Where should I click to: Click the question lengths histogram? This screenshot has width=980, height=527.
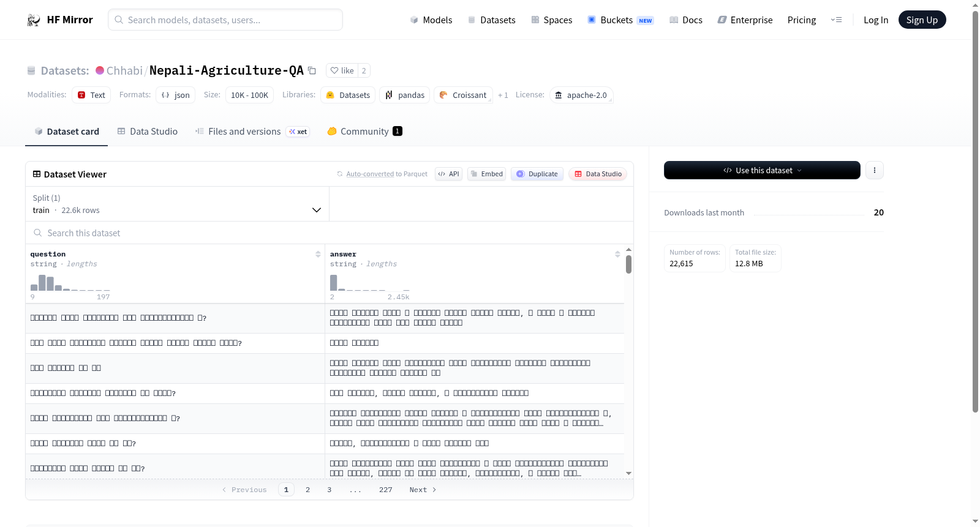click(x=70, y=283)
